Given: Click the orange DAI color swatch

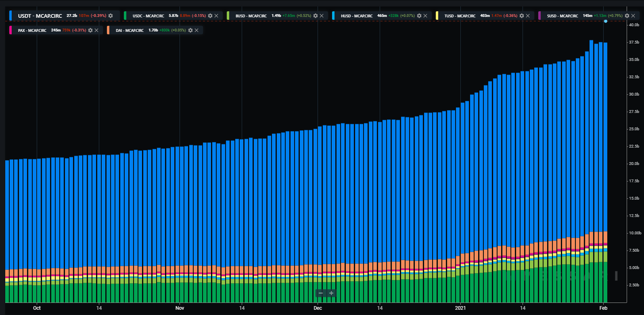Looking at the screenshot, I should [x=108, y=30].
